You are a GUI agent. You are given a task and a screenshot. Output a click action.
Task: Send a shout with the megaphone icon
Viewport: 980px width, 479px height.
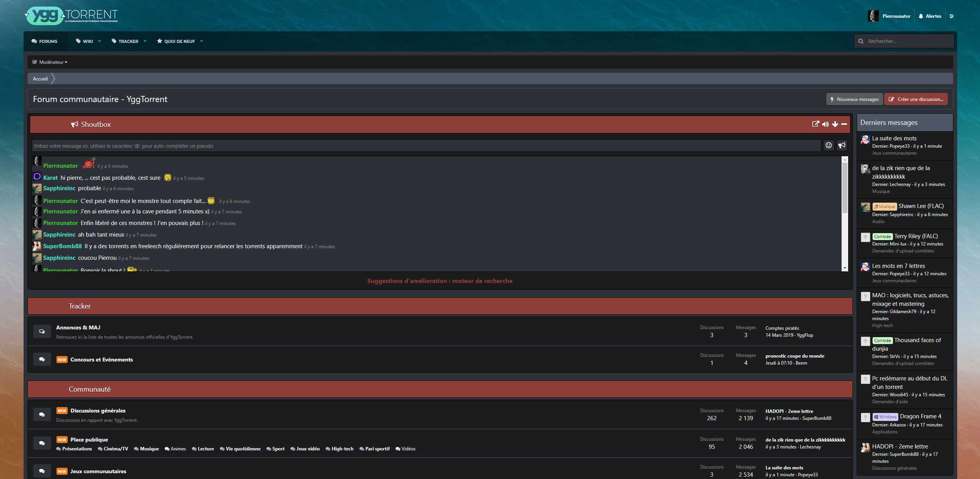point(842,146)
